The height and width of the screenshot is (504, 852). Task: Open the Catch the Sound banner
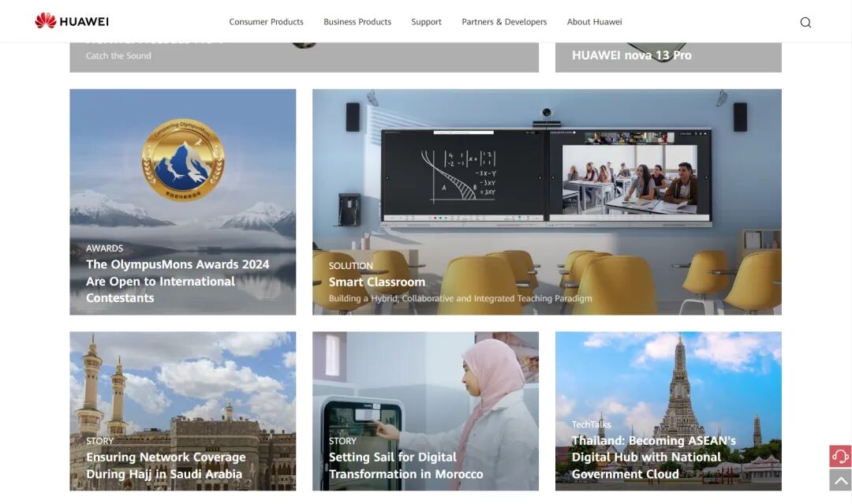pos(118,56)
